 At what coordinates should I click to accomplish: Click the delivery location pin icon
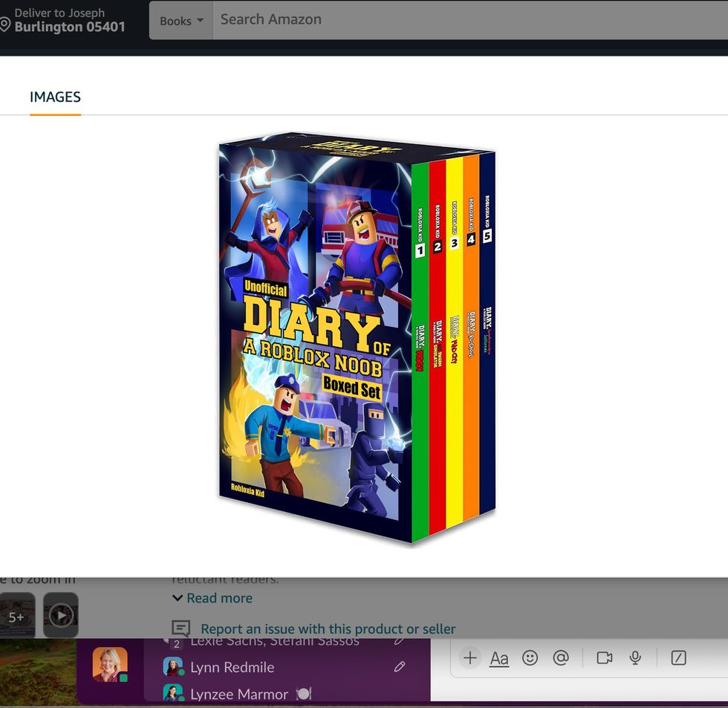click(4, 24)
